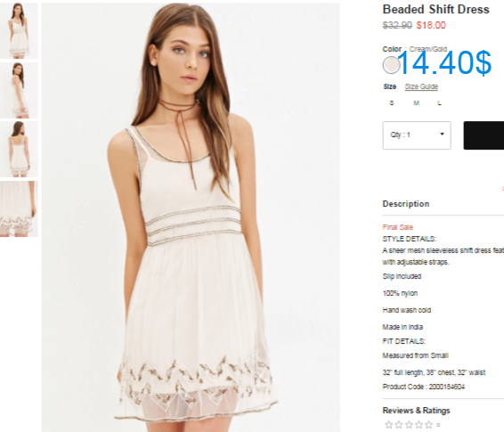Viewport: 504px width, 432px height.
Task: Open the Qty : 1 dropdown
Action: (417, 135)
